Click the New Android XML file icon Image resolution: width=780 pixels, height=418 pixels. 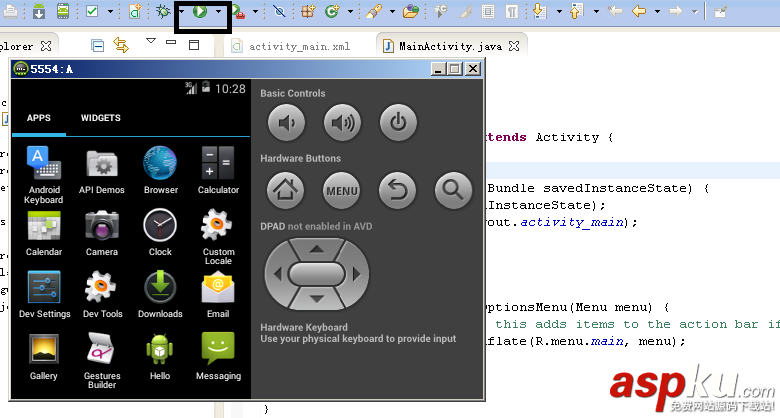135,11
